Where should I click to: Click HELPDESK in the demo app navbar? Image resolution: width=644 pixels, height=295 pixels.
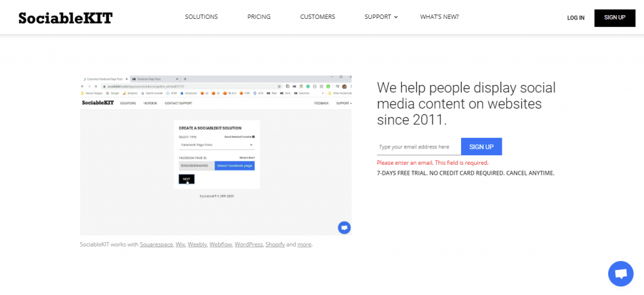(x=150, y=103)
